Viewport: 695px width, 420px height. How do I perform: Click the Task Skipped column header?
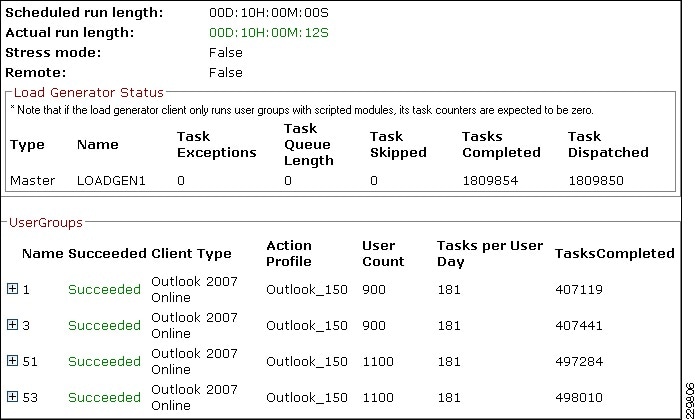(x=398, y=144)
